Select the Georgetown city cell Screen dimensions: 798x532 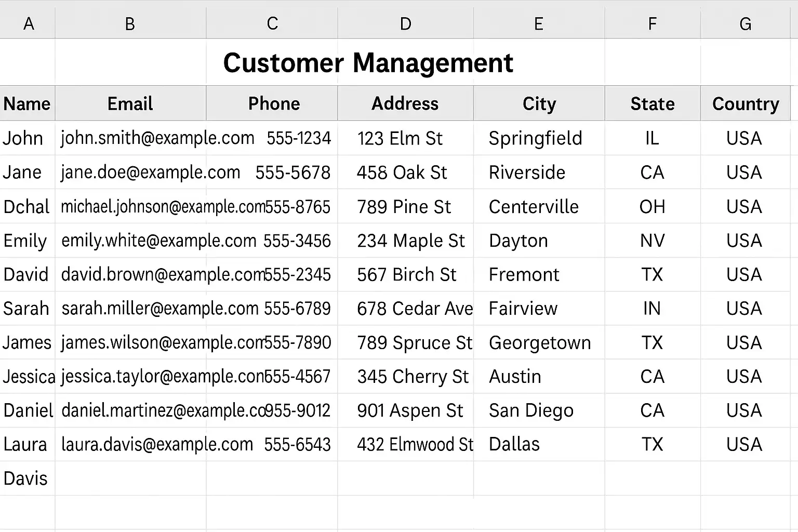click(539, 343)
